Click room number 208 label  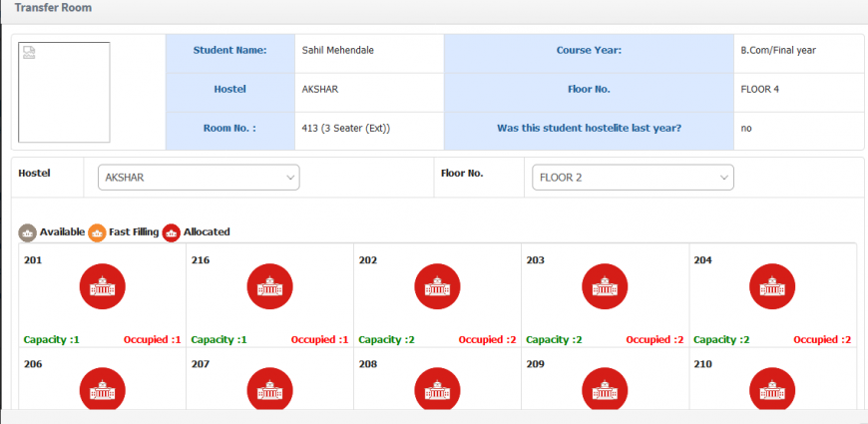click(x=367, y=364)
